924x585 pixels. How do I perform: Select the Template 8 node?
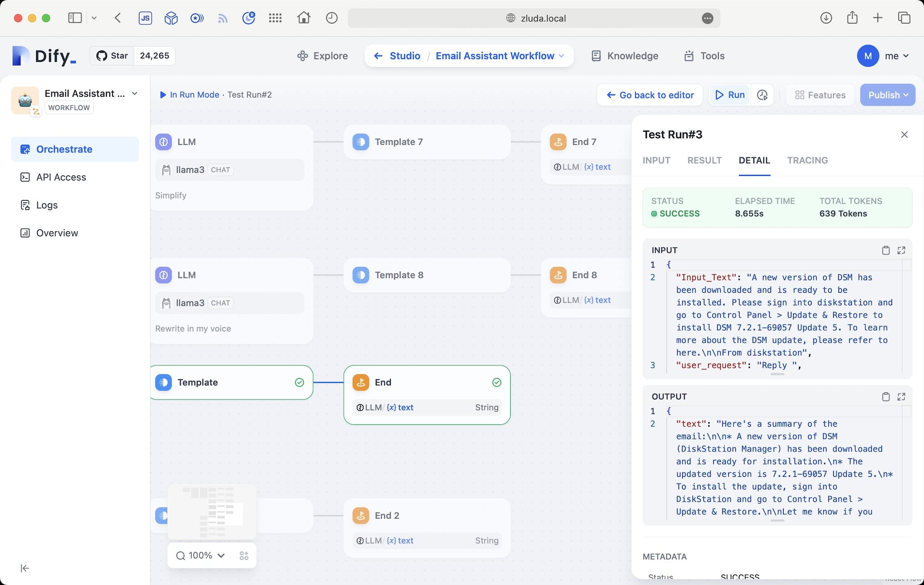tap(427, 275)
